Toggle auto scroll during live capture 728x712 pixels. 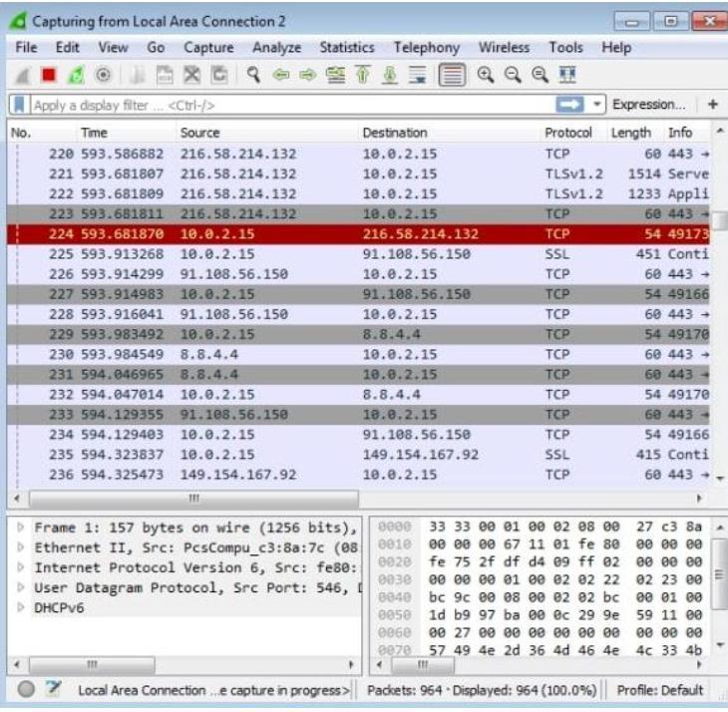(418, 75)
